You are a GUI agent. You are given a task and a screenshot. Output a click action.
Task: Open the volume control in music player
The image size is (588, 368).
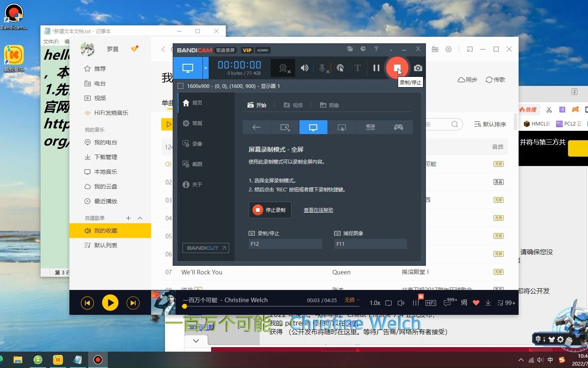[x=401, y=303]
